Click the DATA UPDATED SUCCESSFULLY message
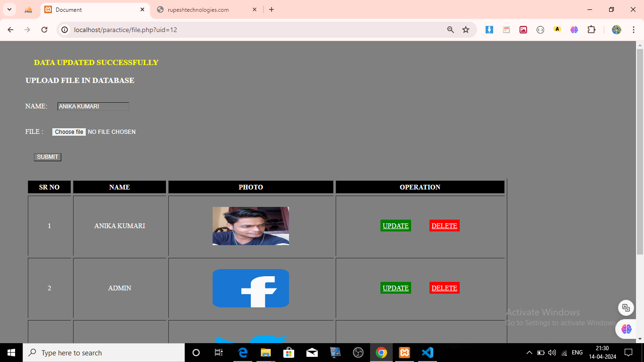644x362 pixels. (x=96, y=63)
